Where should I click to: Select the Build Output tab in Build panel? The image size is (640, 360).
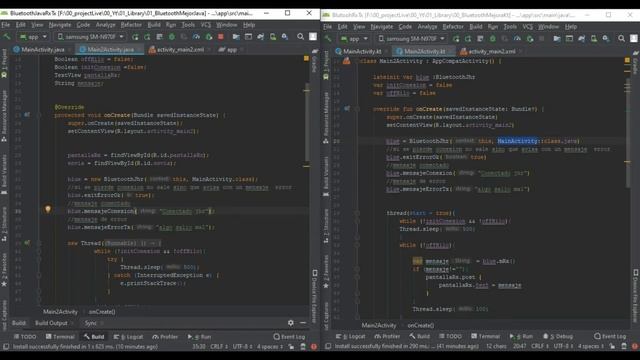tap(51, 323)
